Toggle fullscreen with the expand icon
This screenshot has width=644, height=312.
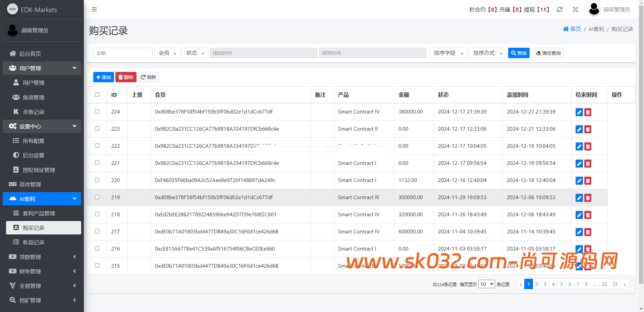click(x=576, y=9)
